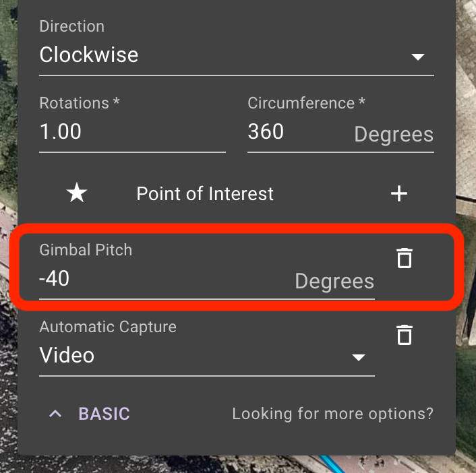
Task: Click the Degrees unit beside Gimbal Pitch
Action: click(x=334, y=281)
